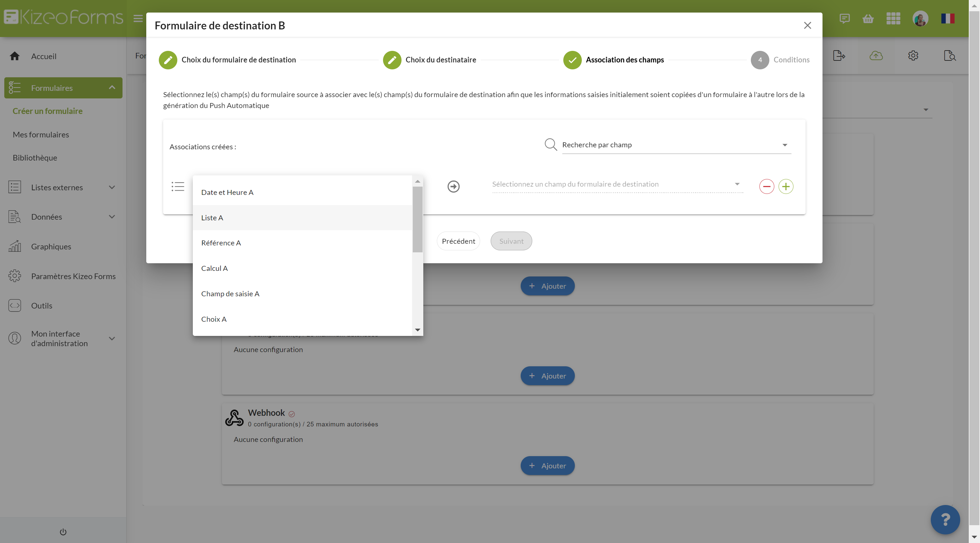Open Graphiques menu item
980x543 pixels.
pos(51,246)
